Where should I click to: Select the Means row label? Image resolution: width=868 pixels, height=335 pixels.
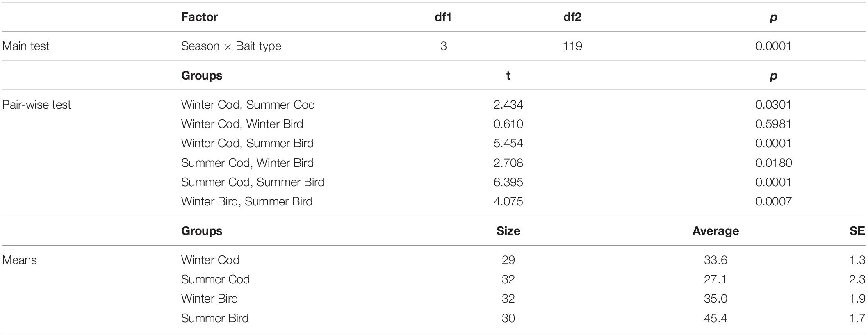coord(19,260)
